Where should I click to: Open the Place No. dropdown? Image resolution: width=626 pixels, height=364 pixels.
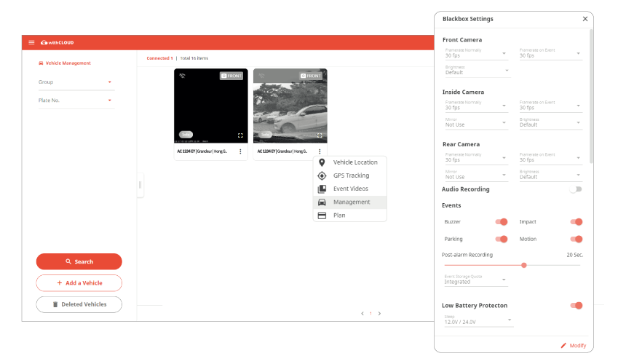(x=76, y=100)
